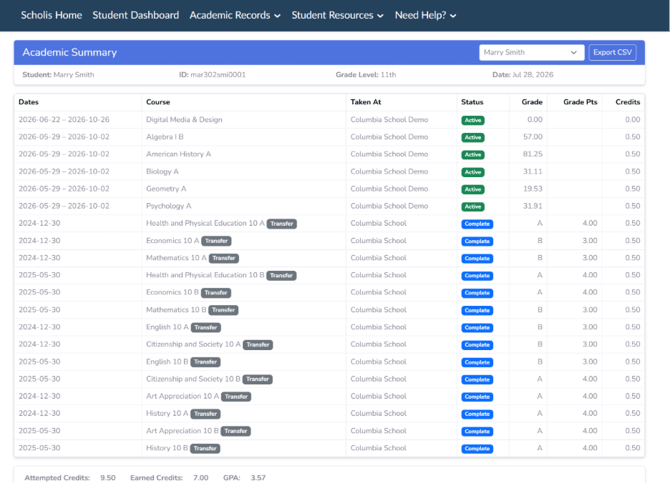Click the Transfer badge on History 10 B
Viewport: 670px width, 483px height.
(205, 448)
